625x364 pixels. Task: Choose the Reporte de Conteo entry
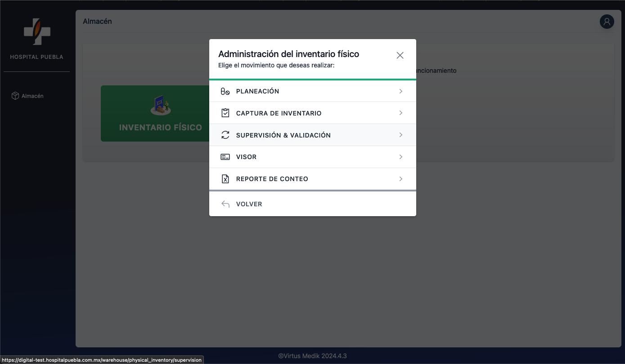[x=272, y=179]
